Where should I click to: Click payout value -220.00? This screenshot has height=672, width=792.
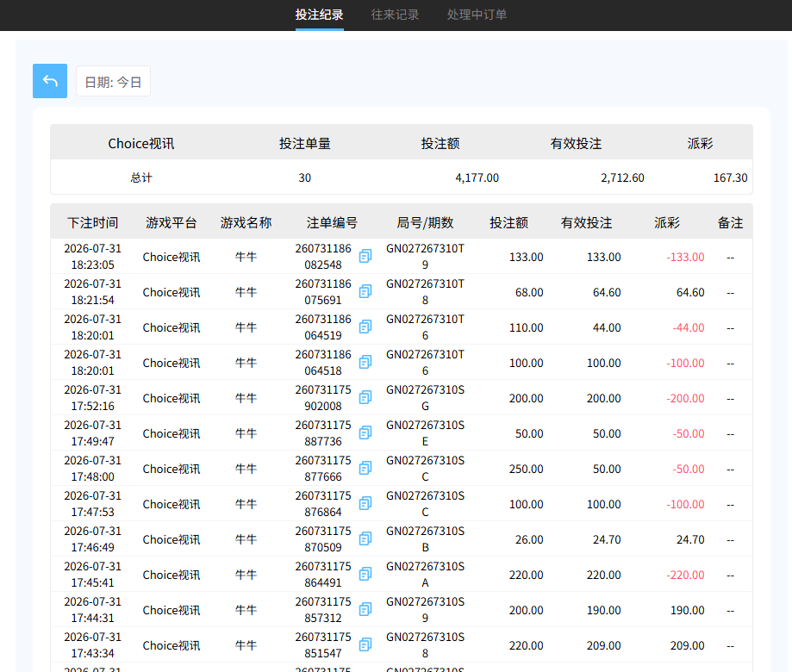tap(685, 575)
